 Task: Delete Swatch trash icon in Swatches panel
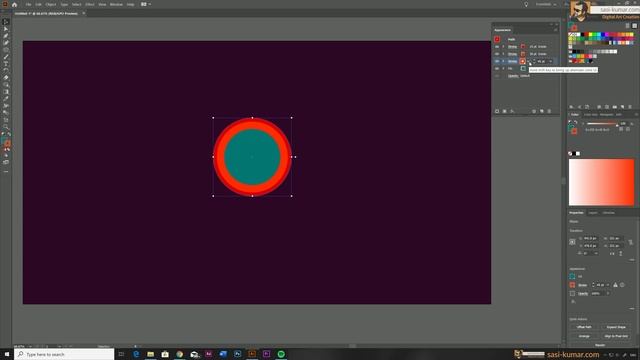[x=630, y=107]
